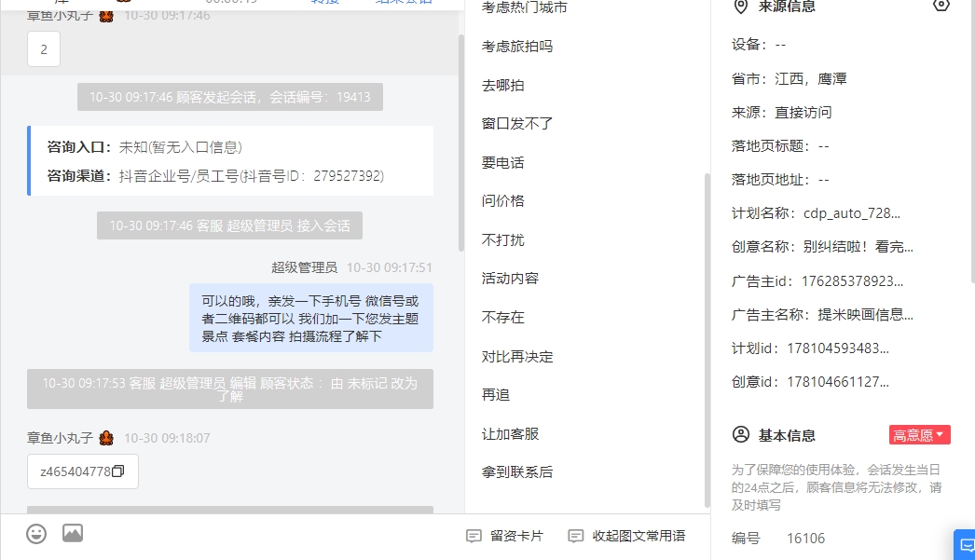975x560 pixels.
Task: Open the floating blue chat widget
Action: point(966,545)
